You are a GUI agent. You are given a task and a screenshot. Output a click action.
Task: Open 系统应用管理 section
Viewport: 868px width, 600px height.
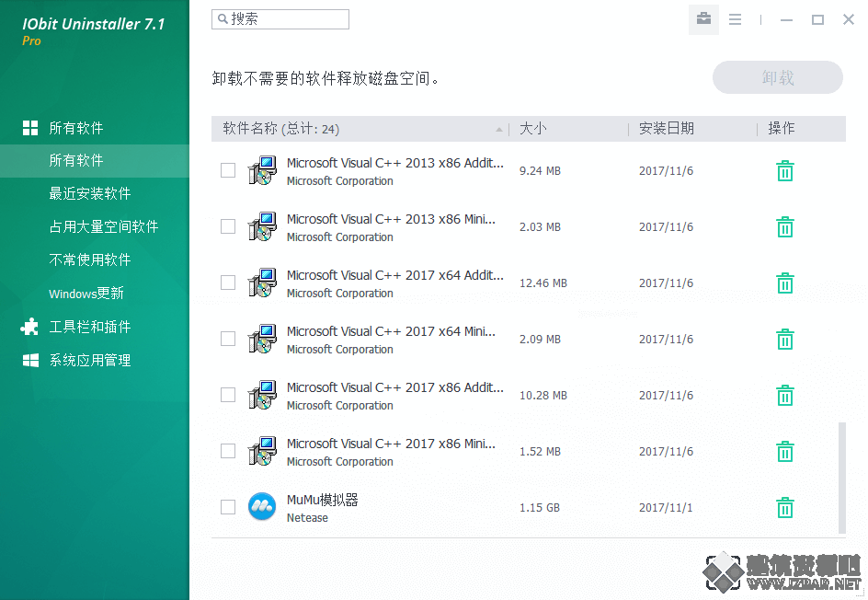[x=76, y=360]
